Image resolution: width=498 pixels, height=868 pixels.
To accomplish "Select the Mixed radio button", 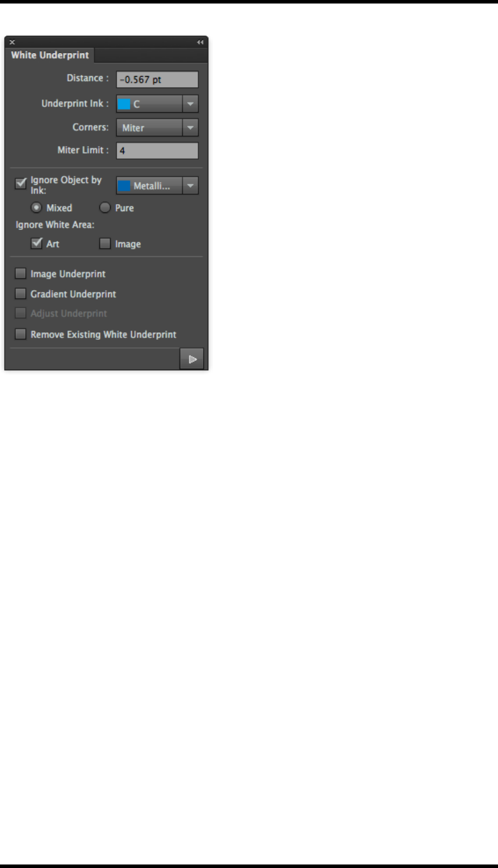I will tap(37, 208).
